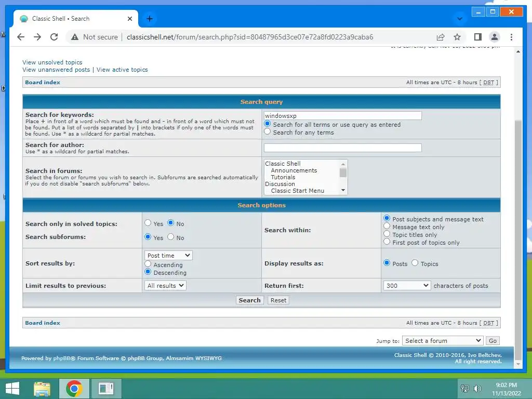Open a new browser tab
532x399 pixels.
pyautogui.click(x=149, y=19)
